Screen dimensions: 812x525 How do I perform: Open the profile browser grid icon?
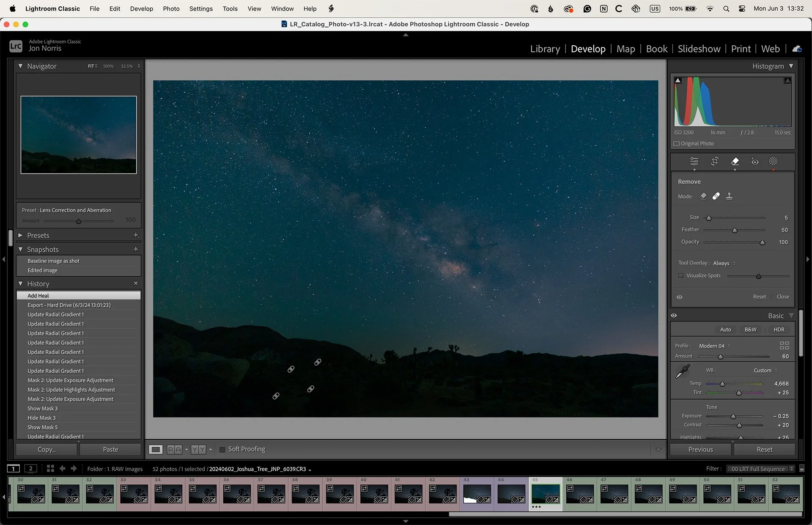click(x=784, y=346)
